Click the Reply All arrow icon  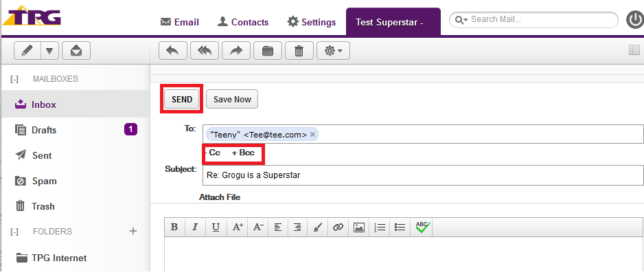click(x=204, y=51)
